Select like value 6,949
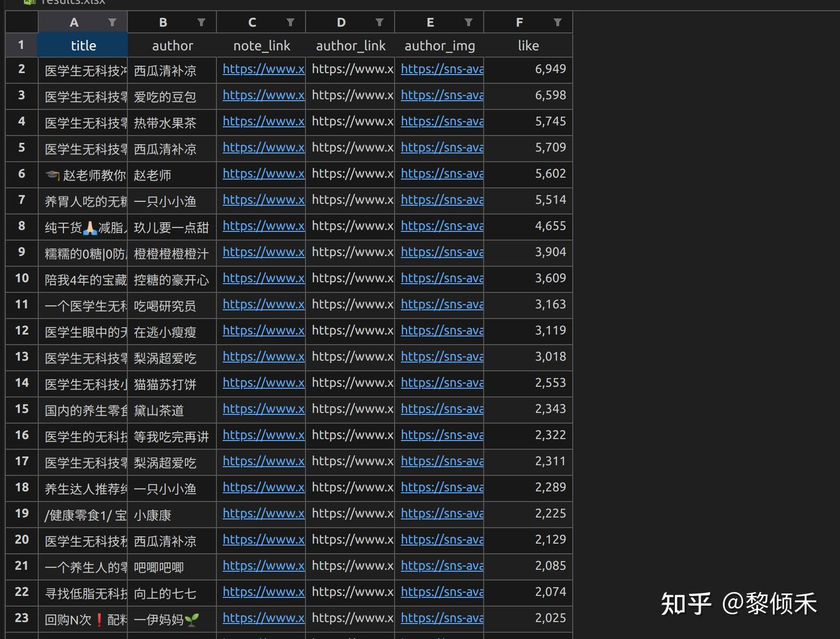 click(x=528, y=69)
